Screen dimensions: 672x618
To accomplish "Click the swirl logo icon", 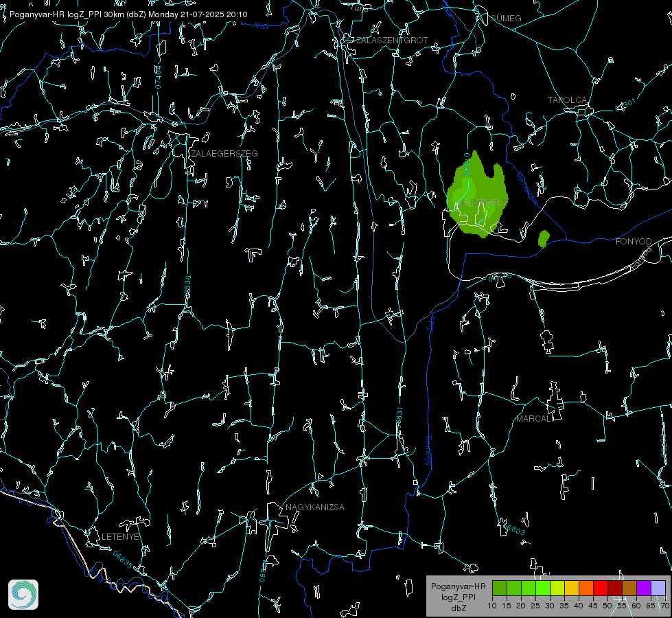I will (x=23, y=595).
